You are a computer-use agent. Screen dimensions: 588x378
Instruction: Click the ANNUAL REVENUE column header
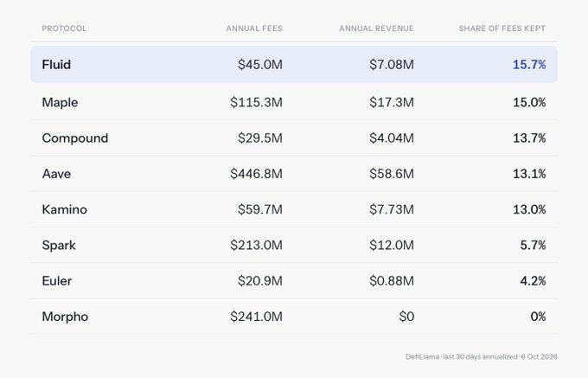[x=376, y=29]
